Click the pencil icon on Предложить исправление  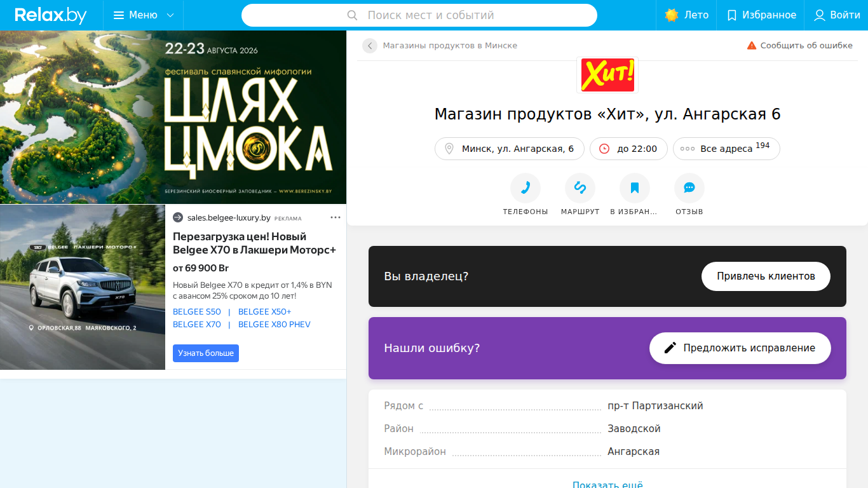click(x=670, y=348)
